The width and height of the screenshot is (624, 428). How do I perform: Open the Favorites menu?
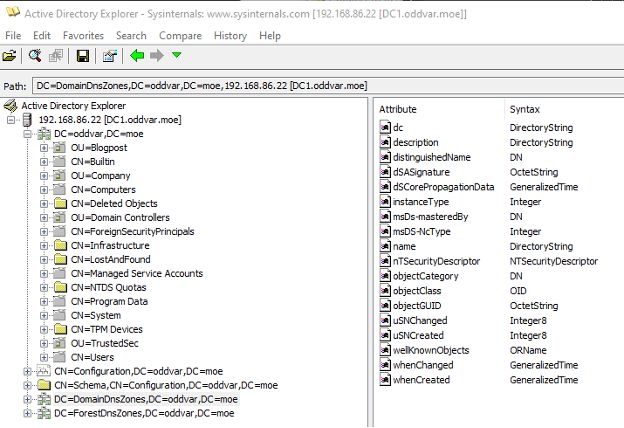pyautogui.click(x=83, y=35)
